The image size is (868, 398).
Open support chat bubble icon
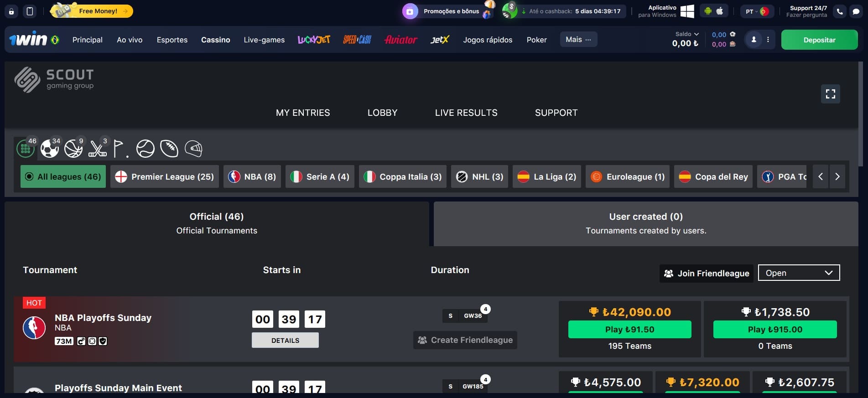point(856,11)
